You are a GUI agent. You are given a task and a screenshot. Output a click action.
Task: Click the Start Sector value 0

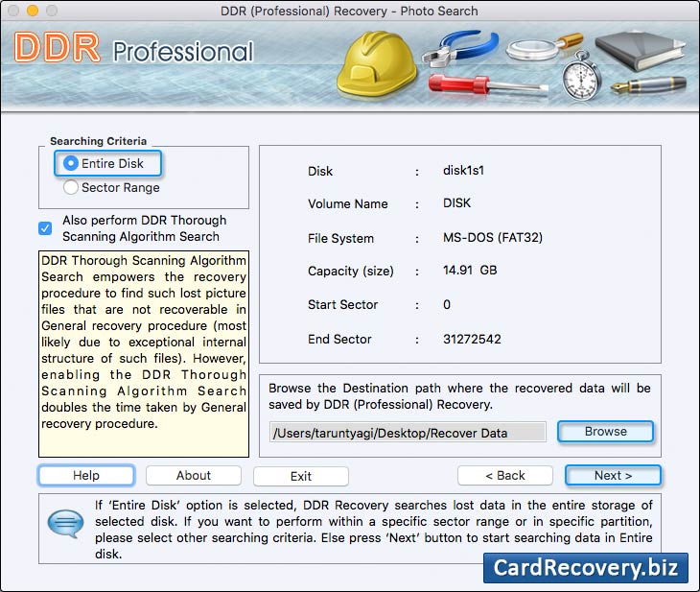[447, 305]
